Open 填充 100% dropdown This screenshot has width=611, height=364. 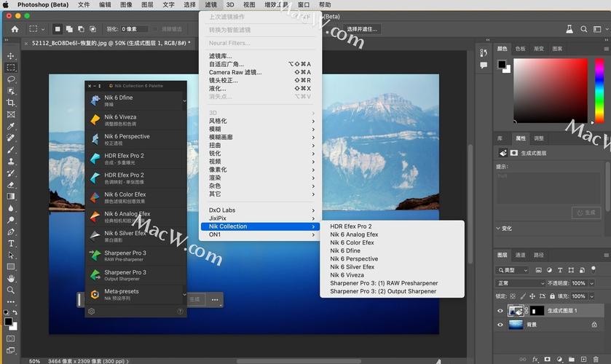pyautogui.click(x=591, y=296)
